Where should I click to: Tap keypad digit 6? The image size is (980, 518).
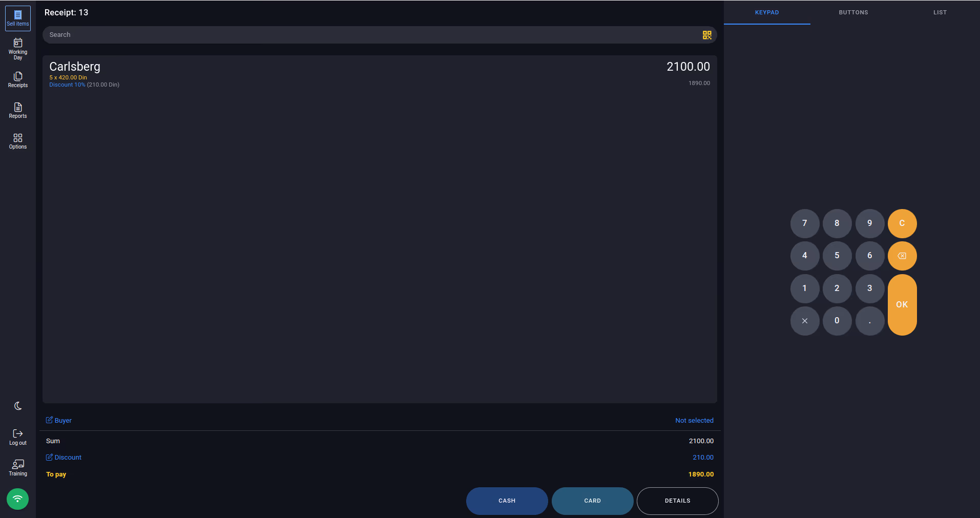[870, 256]
